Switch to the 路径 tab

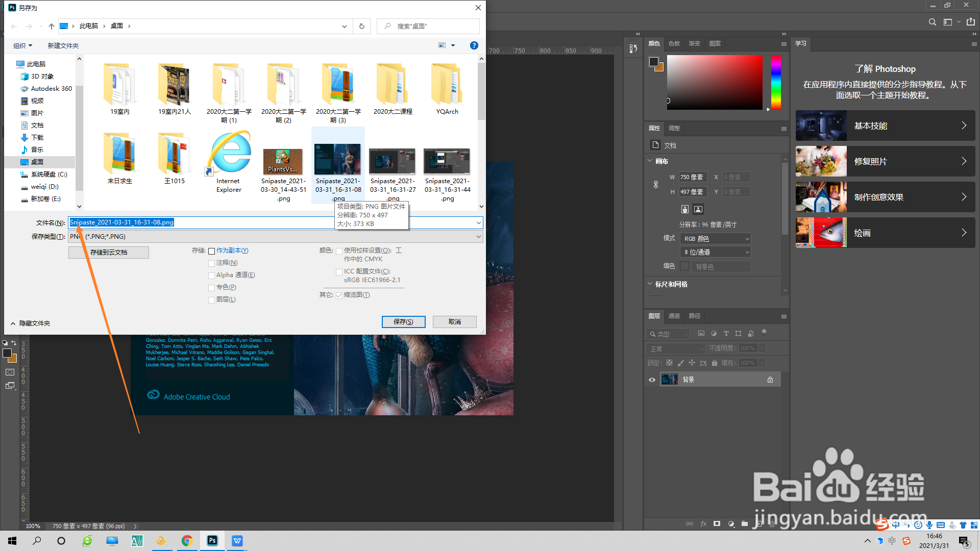(x=695, y=316)
